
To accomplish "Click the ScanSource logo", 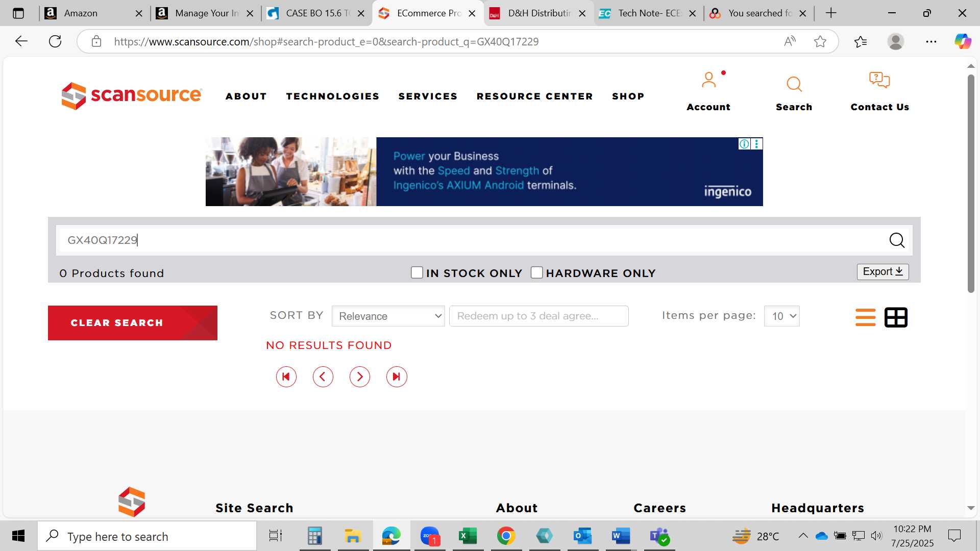I will tap(132, 96).
